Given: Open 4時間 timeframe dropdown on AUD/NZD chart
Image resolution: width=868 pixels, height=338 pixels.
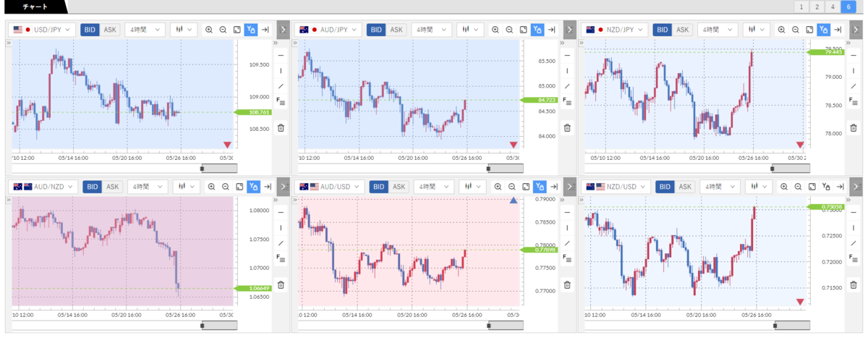Looking at the screenshot, I should tap(147, 187).
